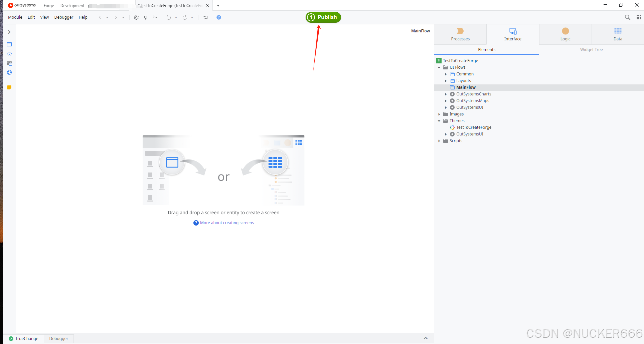This screenshot has height=344, width=644.
Task: Expand the Layouts flow
Action: 446,81
